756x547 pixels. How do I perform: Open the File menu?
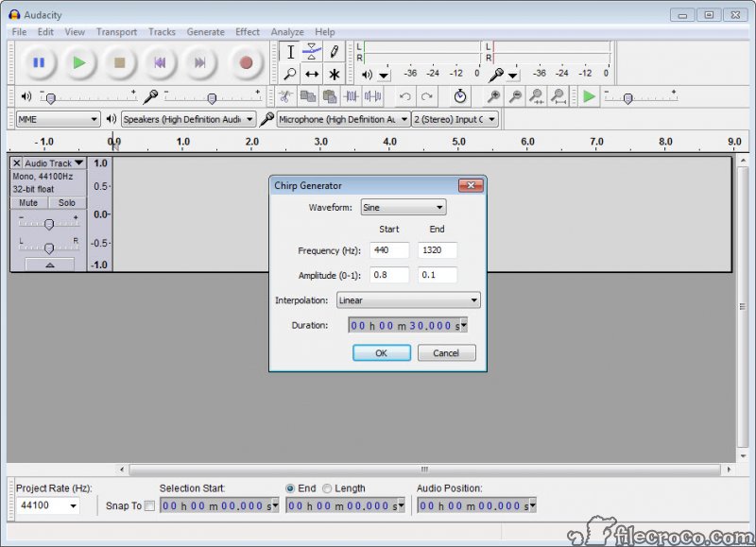click(19, 32)
